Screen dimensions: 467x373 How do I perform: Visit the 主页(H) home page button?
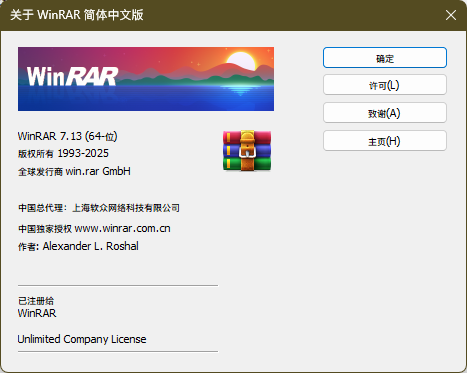click(x=385, y=141)
